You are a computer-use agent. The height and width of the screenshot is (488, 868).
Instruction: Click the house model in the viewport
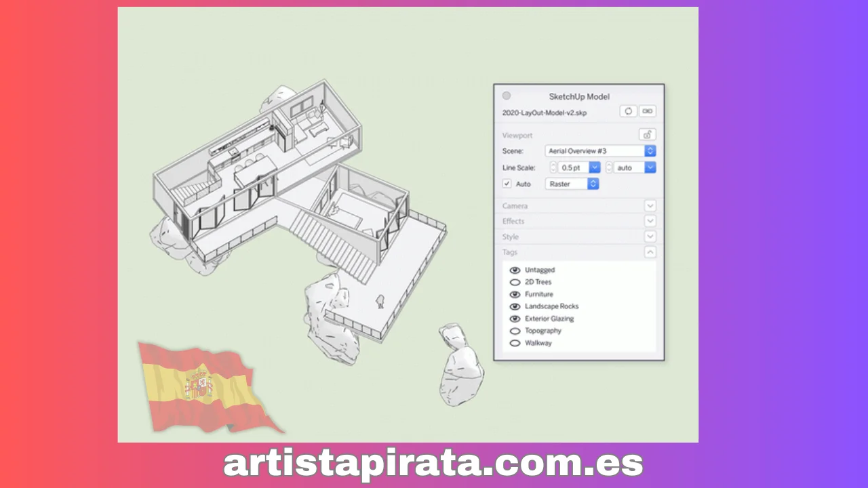(298, 210)
